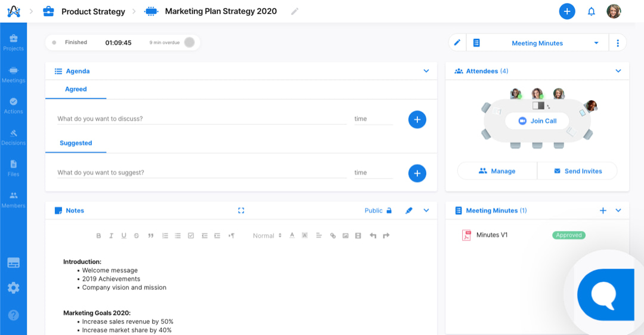Open the Minutes V1 document
Image resolution: width=644 pixels, height=335 pixels.
click(491, 235)
